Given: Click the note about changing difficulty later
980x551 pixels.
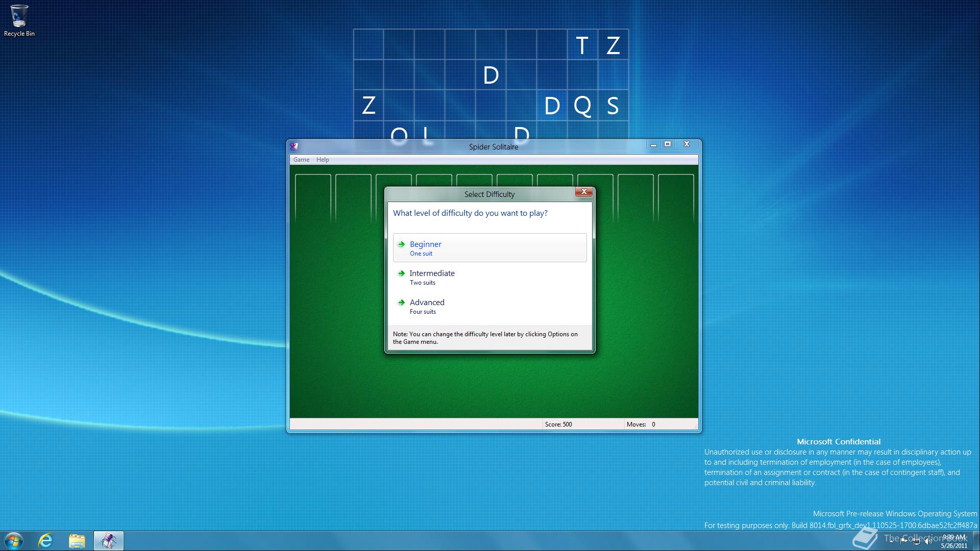Looking at the screenshot, I should coord(485,338).
